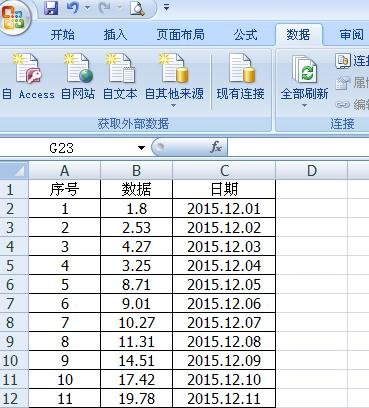369x408 pixels.
Task: Click the 数据 header cell in B1
Action: click(136, 189)
